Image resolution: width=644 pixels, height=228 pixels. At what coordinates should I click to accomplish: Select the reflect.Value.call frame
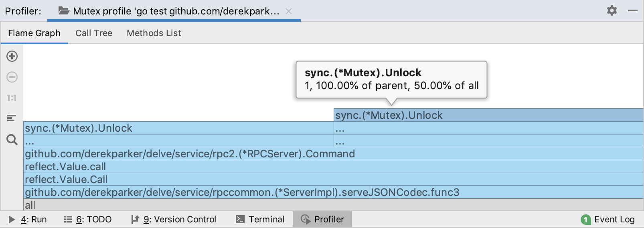coord(333,167)
